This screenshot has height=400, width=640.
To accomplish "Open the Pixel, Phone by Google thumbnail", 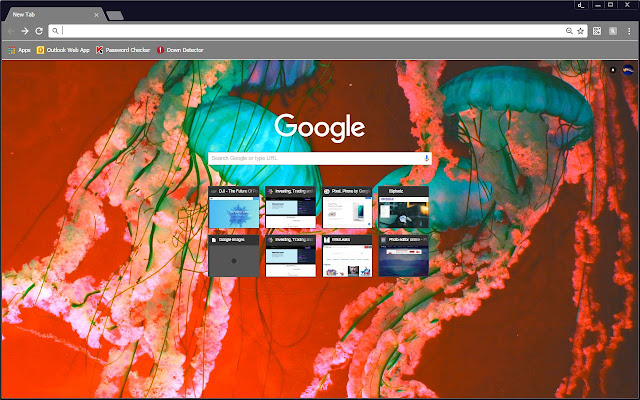I will pos(347,207).
